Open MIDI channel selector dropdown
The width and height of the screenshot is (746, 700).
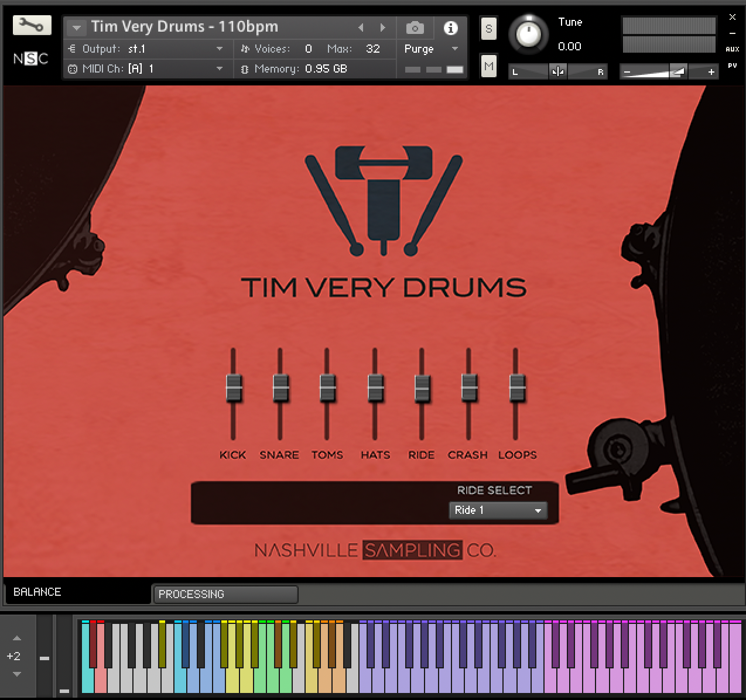click(219, 68)
